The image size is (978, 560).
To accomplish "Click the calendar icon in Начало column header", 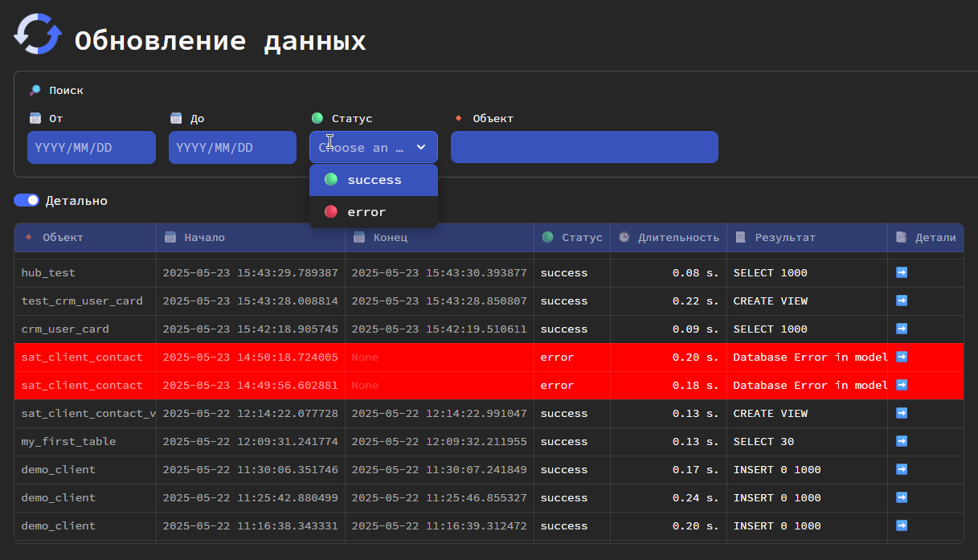I will click(x=170, y=237).
